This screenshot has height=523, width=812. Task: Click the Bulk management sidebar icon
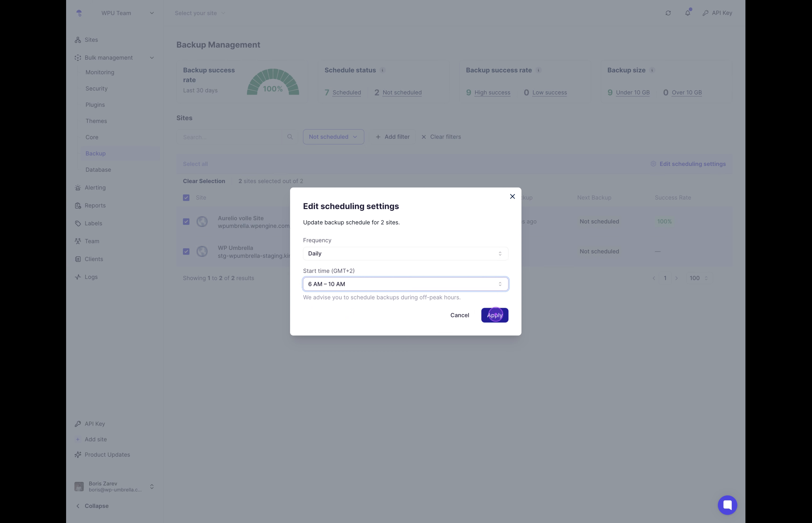point(78,58)
